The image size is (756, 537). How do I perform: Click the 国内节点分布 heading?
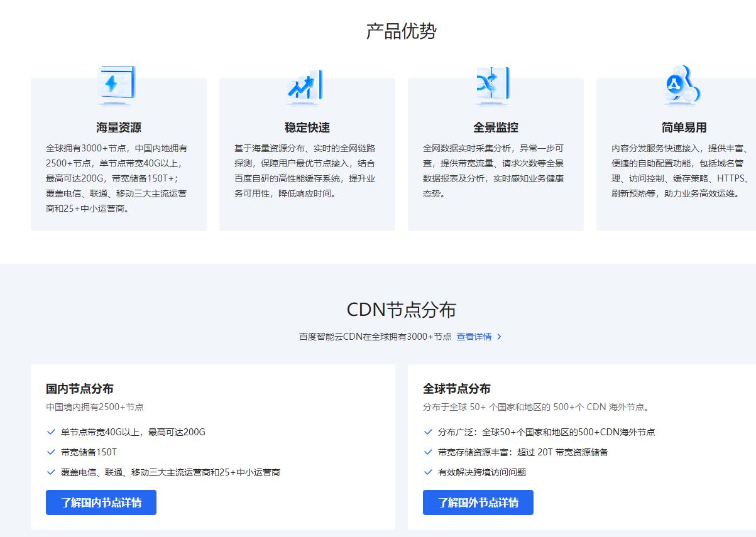[x=80, y=389]
